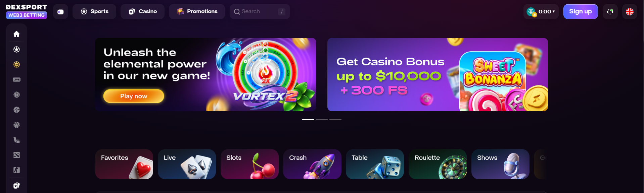Open the basketball icon in sidebar
644x193 pixels.
(x=16, y=125)
